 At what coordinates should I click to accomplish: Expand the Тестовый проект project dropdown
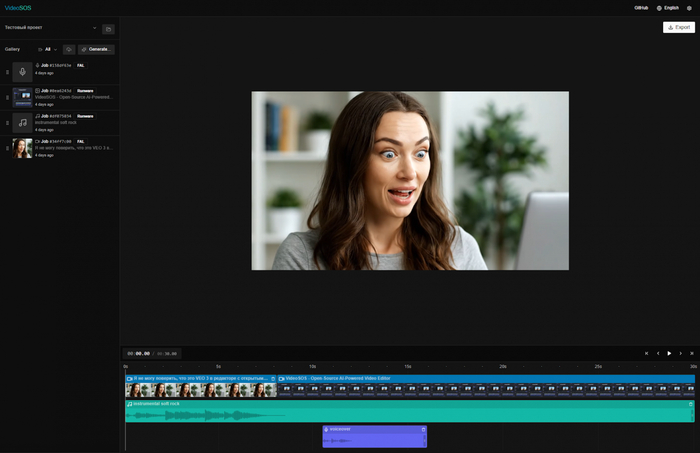tap(94, 28)
